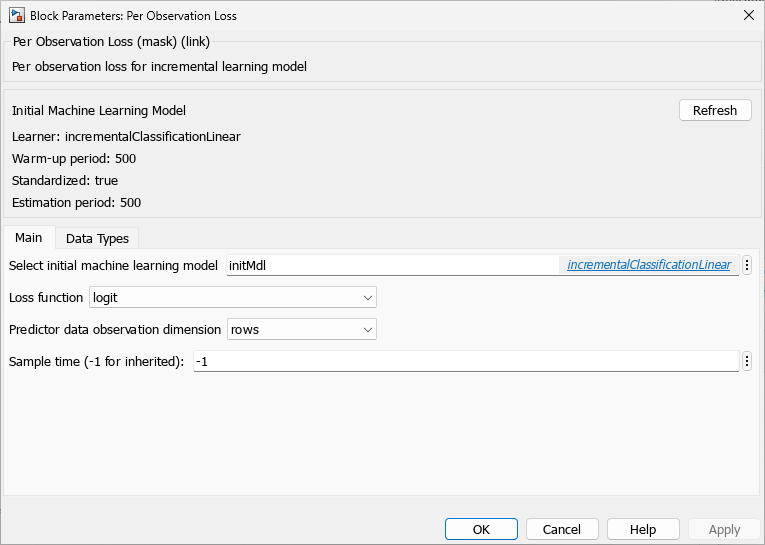Click the initial machine learning model field

tap(390, 265)
